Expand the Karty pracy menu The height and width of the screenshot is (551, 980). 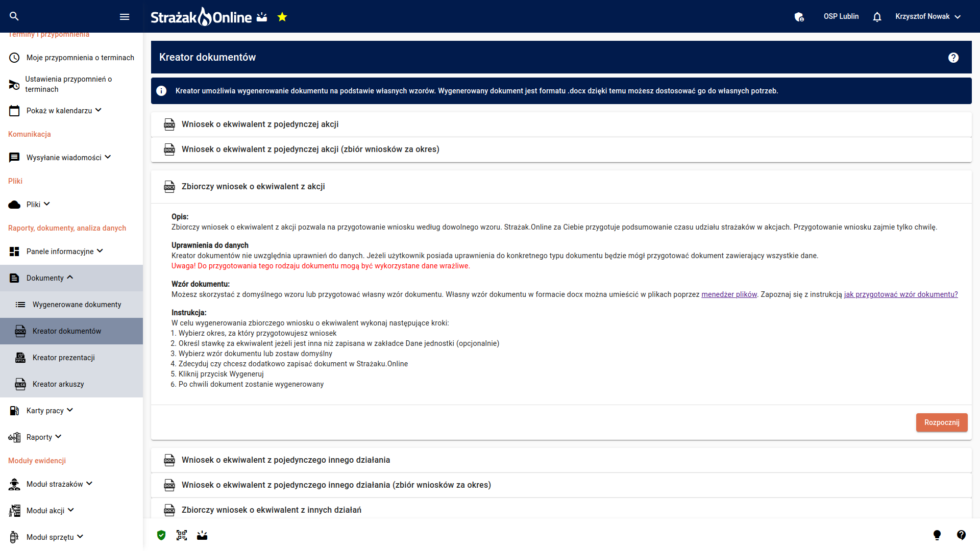[x=50, y=411]
